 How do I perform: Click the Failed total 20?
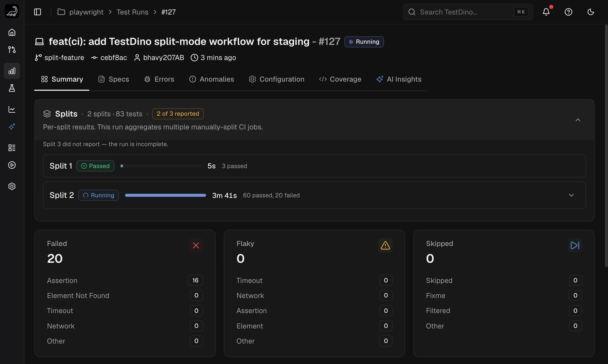(x=55, y=259)
